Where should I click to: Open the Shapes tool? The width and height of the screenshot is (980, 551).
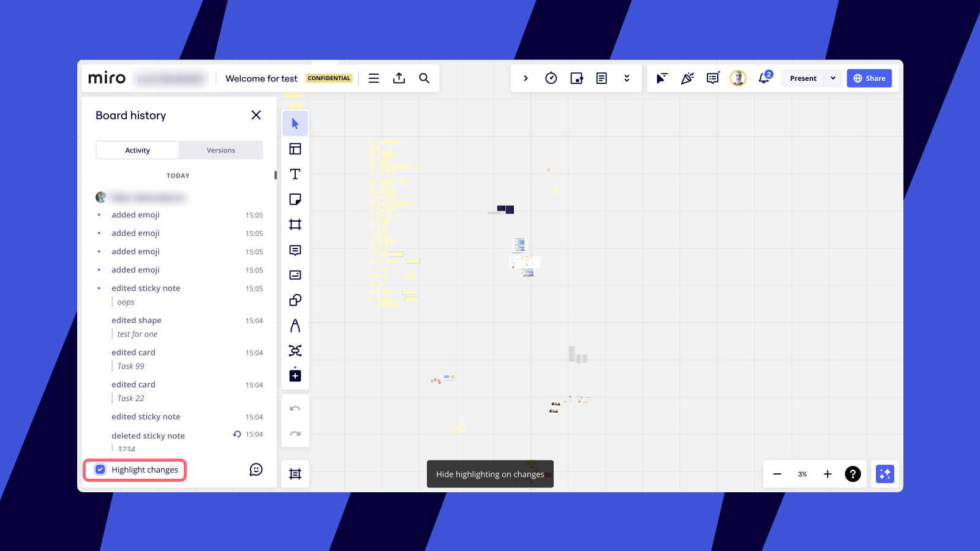295,300
